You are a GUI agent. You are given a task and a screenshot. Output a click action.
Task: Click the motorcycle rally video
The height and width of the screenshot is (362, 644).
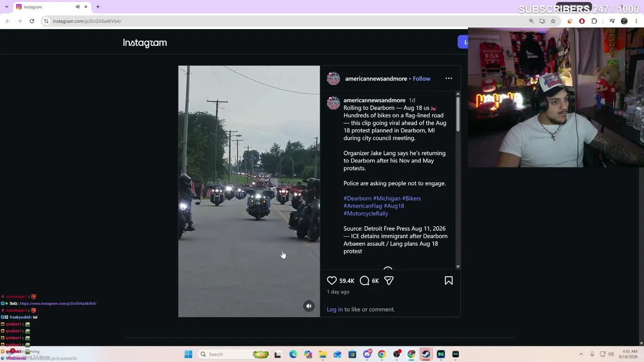pos(249,191)
